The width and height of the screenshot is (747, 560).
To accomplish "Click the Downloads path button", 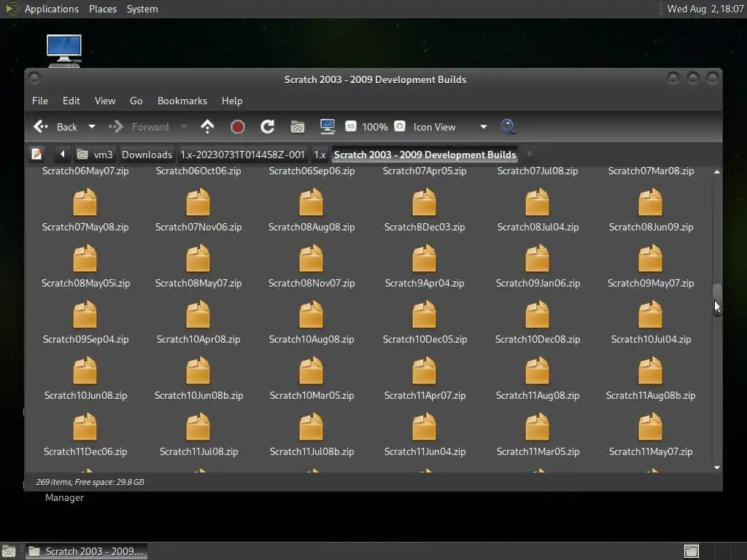I will pos(147,155).
